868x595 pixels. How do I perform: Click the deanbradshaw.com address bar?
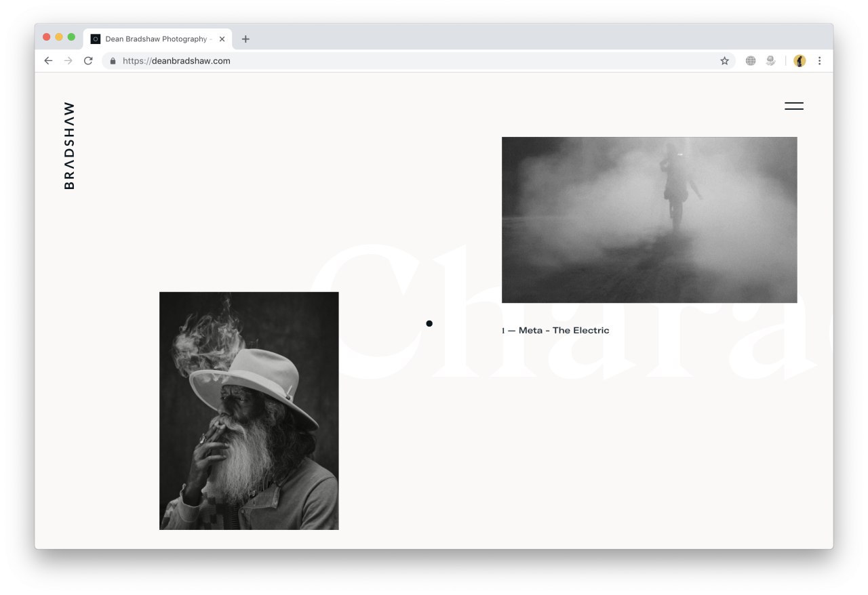[418, 61]
